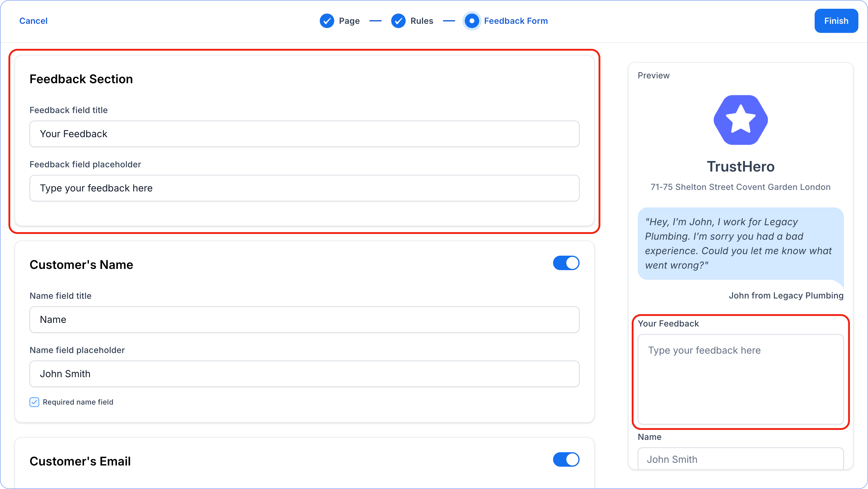Click the John greeting message bubble
This screenshot has width=868, height=489.
click(x=740, y=243)
